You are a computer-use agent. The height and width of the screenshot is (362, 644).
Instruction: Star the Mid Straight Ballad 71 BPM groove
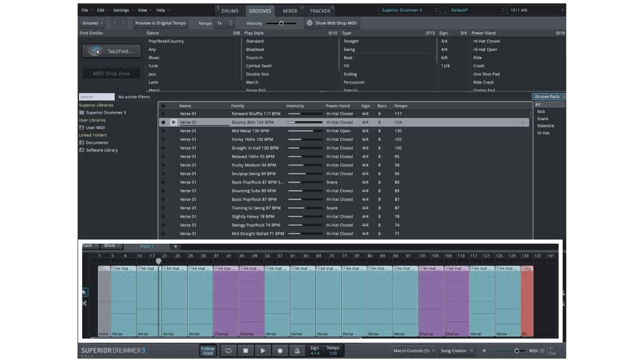tap(163, 234)
